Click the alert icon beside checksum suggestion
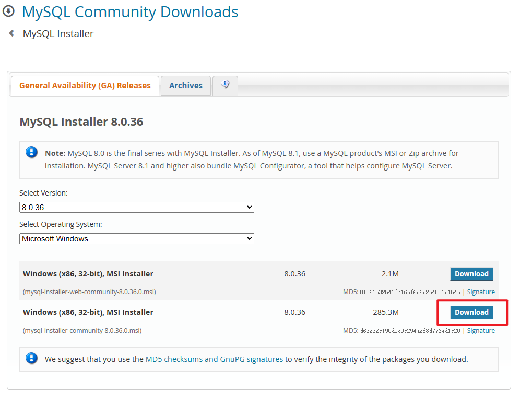The image size is (532, 400). click(x=31, y=358)
